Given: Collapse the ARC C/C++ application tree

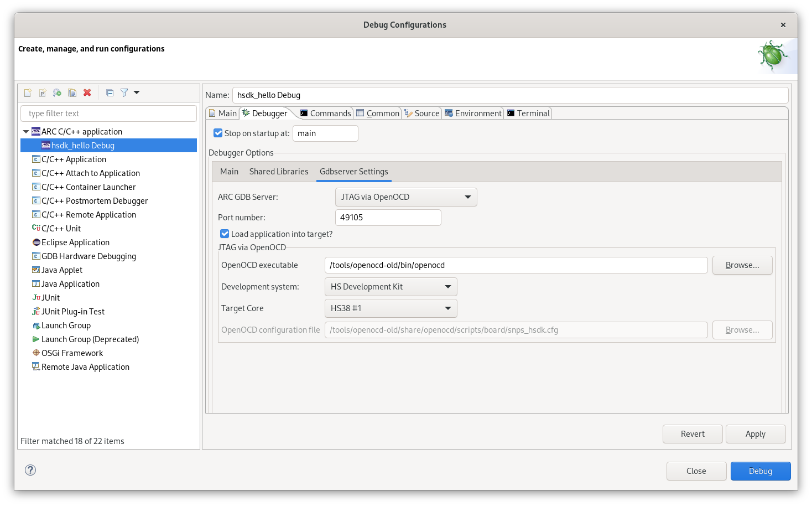Looking at the screenshot, I should (x=26, y=131).
